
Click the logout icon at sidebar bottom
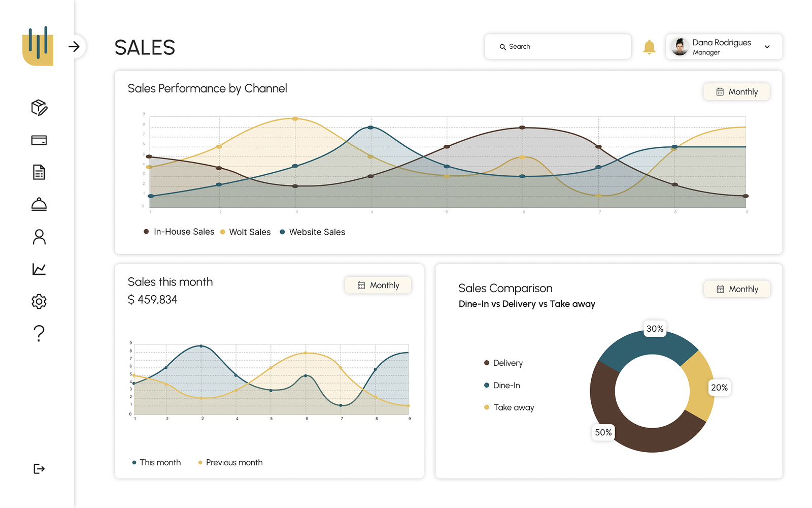point(39,468)
